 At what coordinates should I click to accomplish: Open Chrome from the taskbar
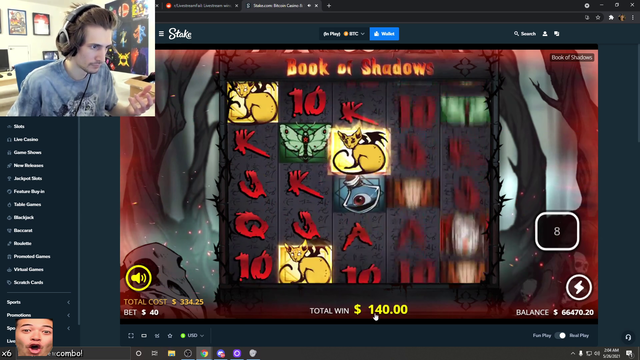click(x=204, y=353)
